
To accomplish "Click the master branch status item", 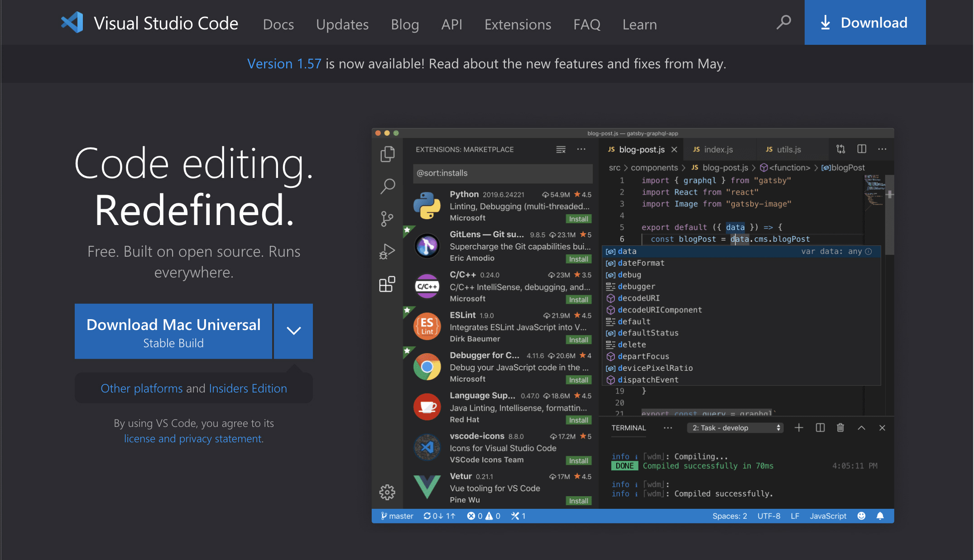I will [x=397, y=516].
